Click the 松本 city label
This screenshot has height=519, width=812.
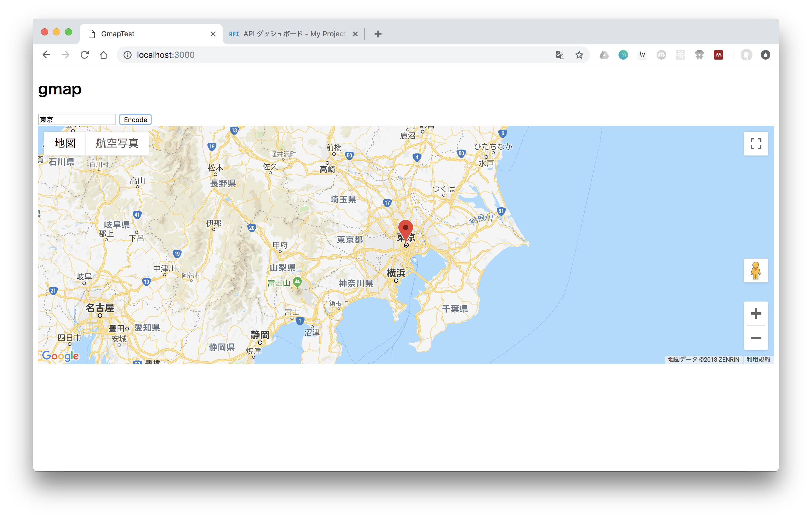click(x=216, y=168)
